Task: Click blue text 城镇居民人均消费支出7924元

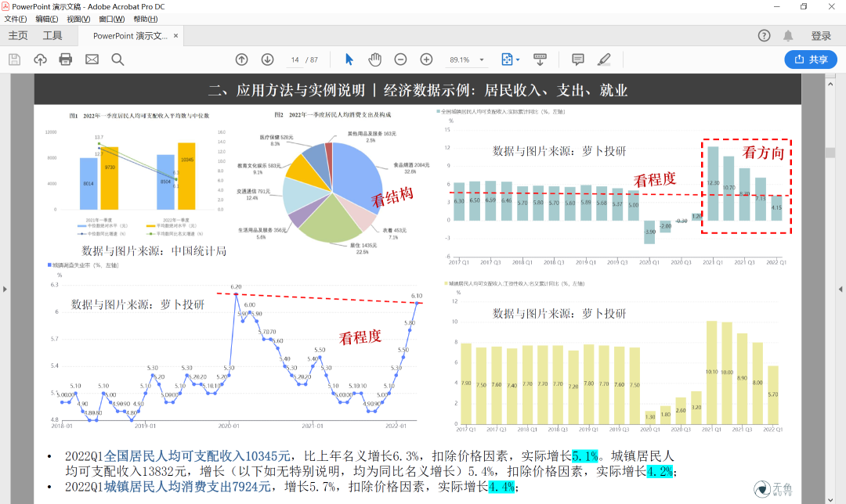Action: click(x=187, y=487)
